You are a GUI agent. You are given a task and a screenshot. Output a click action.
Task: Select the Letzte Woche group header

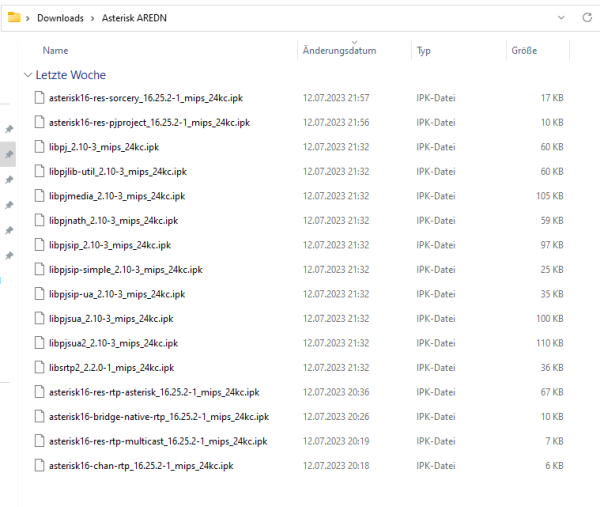70,75
